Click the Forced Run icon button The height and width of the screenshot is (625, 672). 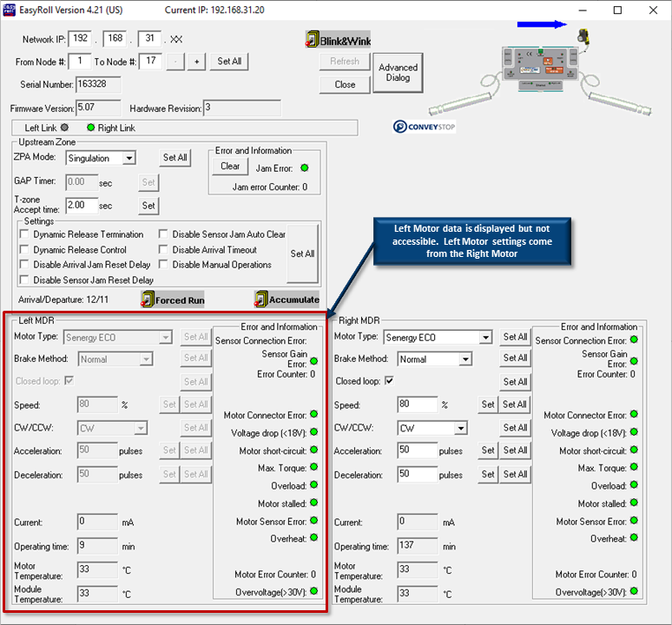tap(173, 299)
